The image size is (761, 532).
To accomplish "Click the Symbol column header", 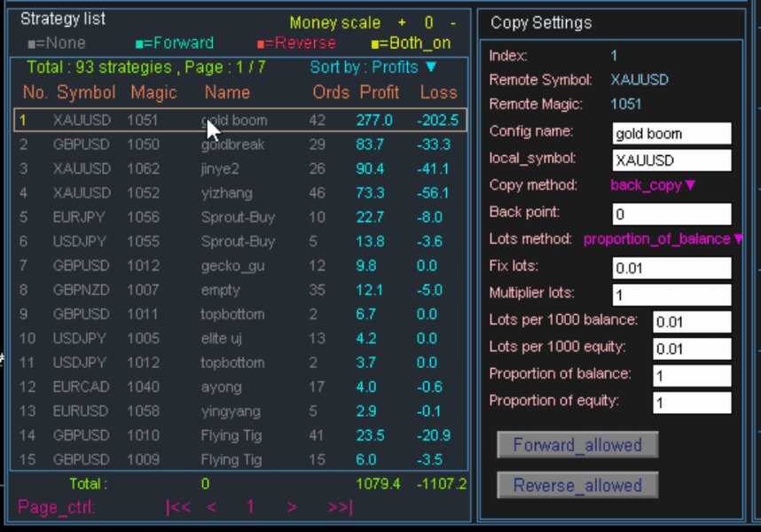I will [86, 92].
